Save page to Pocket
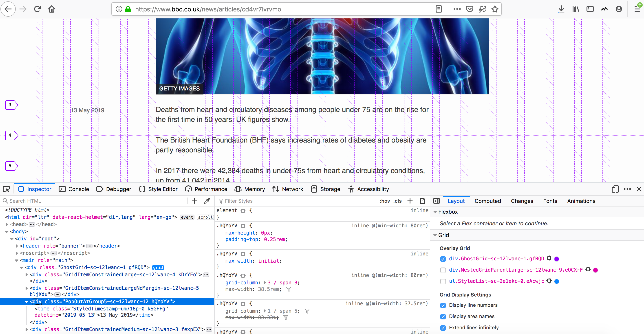Viewport: 644px width, 334px height. pyautogui.click(x=470, y=9)
